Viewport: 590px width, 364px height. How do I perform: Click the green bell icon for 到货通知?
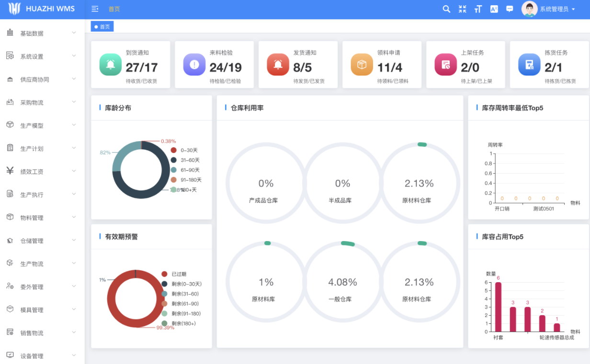tap(111, 65)
